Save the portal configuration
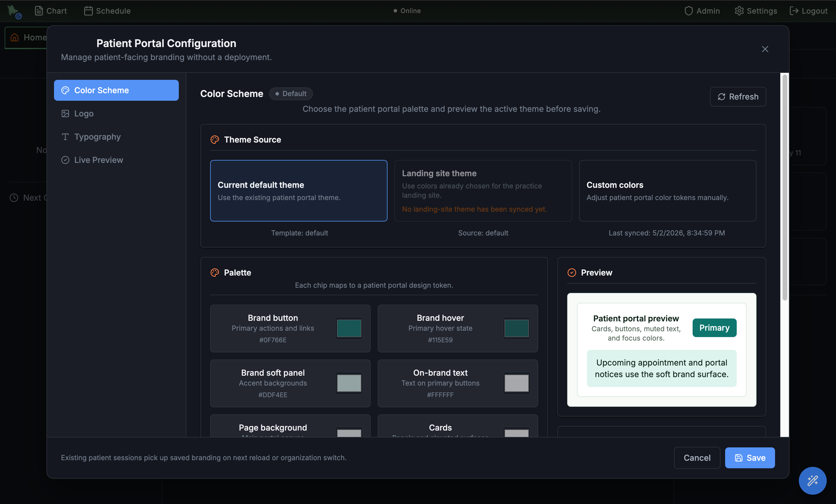Viewport: 836px width, 504px height. [x=749, y=458]
